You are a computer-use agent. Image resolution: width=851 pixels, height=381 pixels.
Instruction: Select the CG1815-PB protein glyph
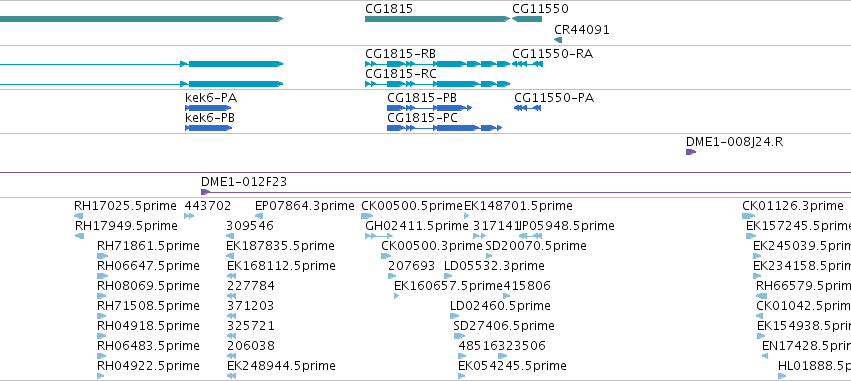(429, 108)
